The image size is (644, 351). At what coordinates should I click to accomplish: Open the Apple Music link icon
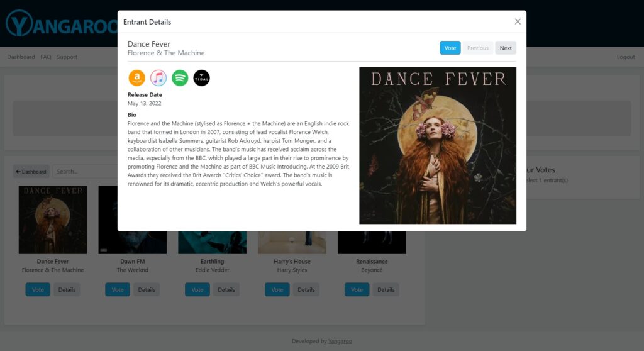[158, 78]
